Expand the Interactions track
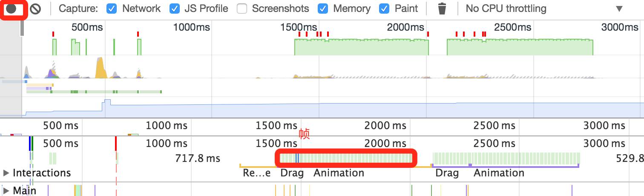This screenshot has height=196, width=644. pos(6,173)
